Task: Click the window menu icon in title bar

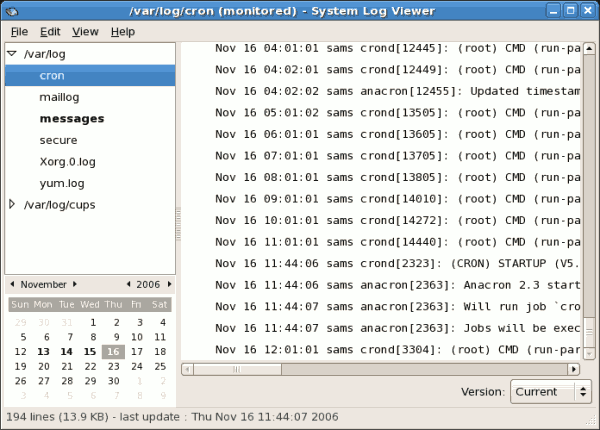Action: click(12, 10)
